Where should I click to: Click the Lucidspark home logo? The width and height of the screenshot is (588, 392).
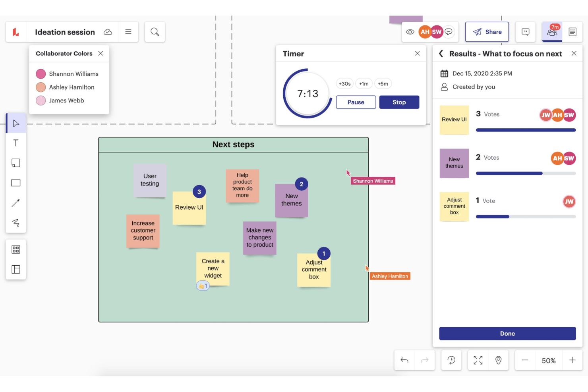[x=16, y=32]
